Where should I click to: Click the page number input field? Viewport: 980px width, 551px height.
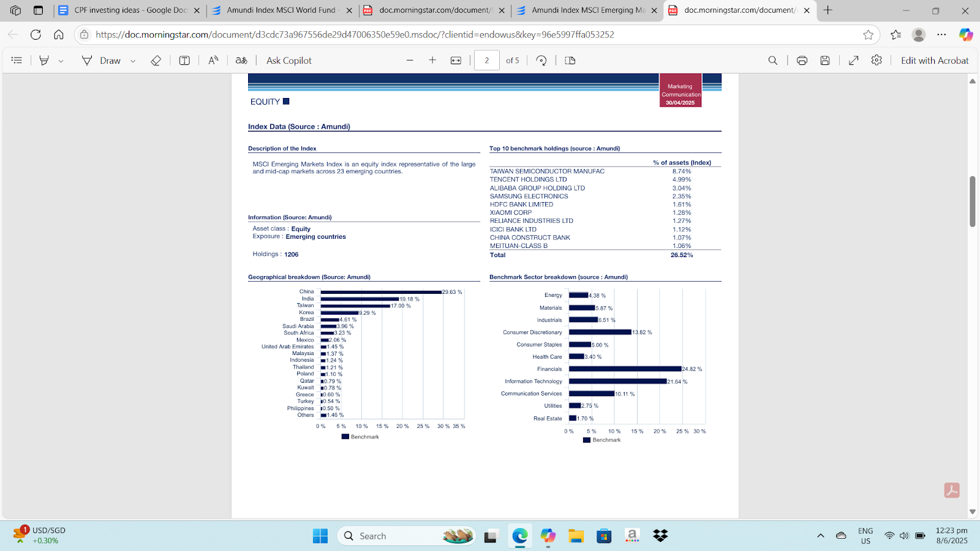[x=487, y=61]
